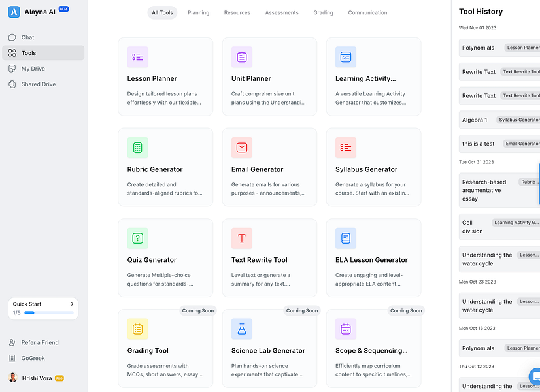Expand Quick Start with the chevron arrow
The height and width of the screenshot is (392, 540).
(72, 304)
